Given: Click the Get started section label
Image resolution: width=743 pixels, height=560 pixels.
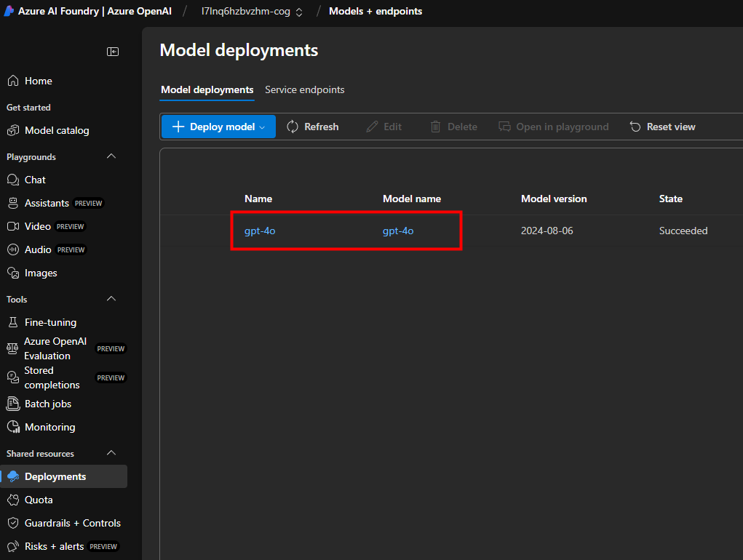Looking at the screenshot, I should [28, 108].
